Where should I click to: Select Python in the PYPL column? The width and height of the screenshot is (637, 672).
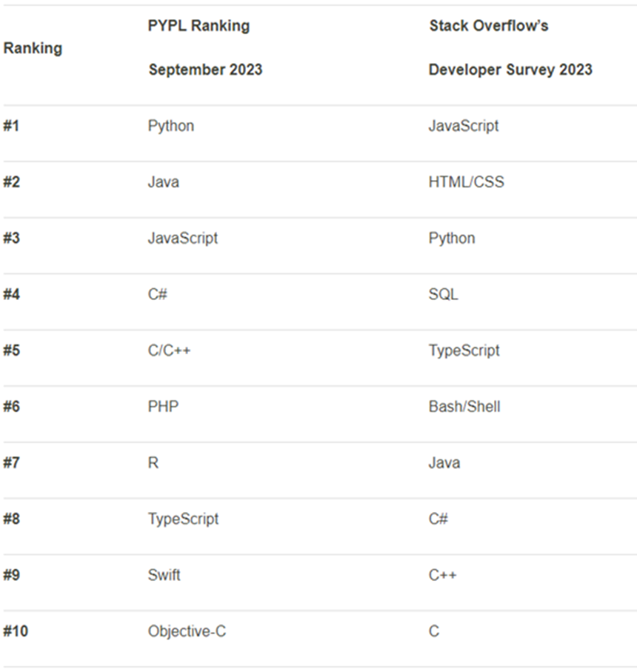click(x=171, y=126)
